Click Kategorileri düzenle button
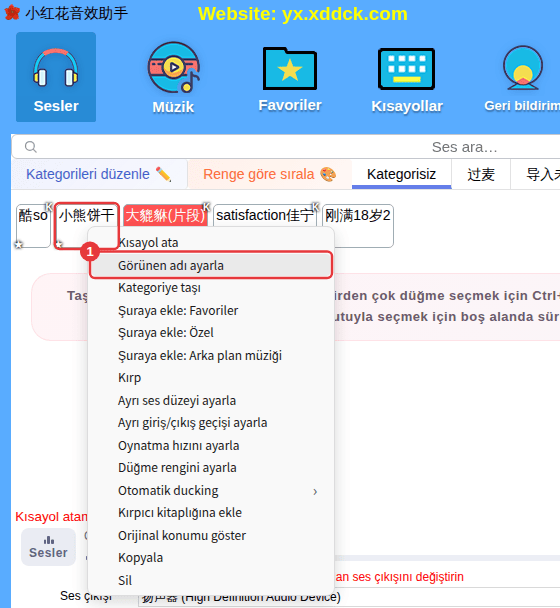Screen dimensions: 560x608 pyautogui.click(x=99, y=174)
